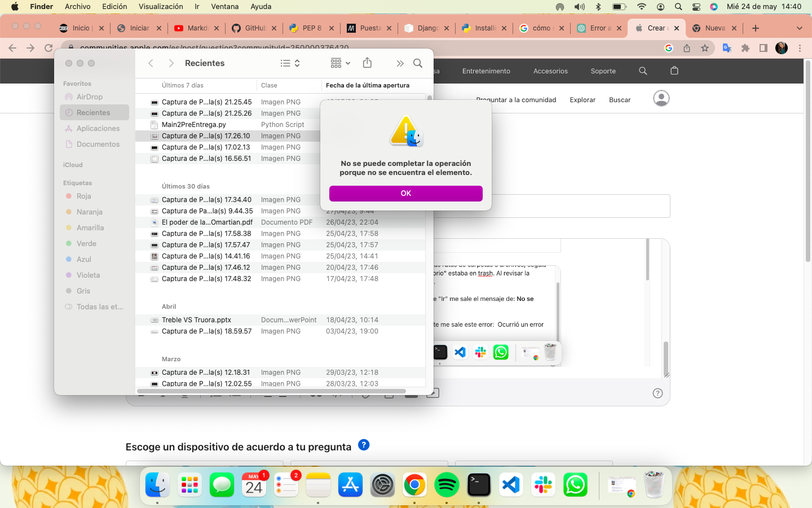
Task: Select Recientes in the Finder sidebar
Action: tap(94, 113)
